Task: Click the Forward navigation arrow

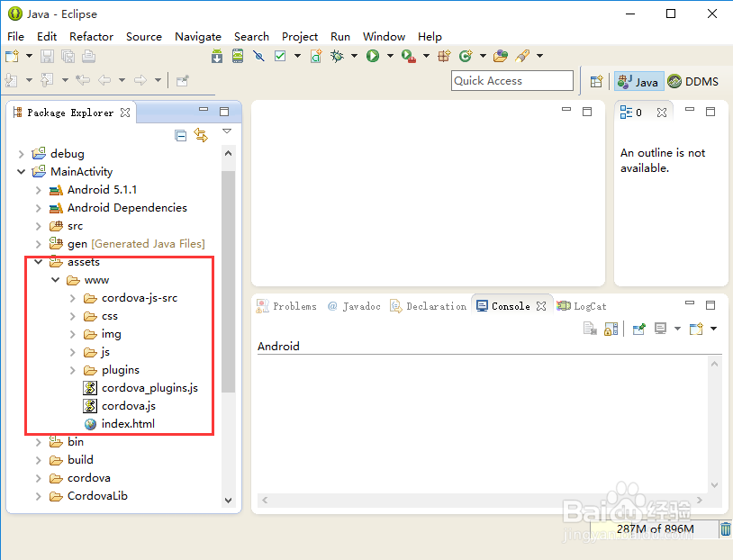Action: pos(140,80)
